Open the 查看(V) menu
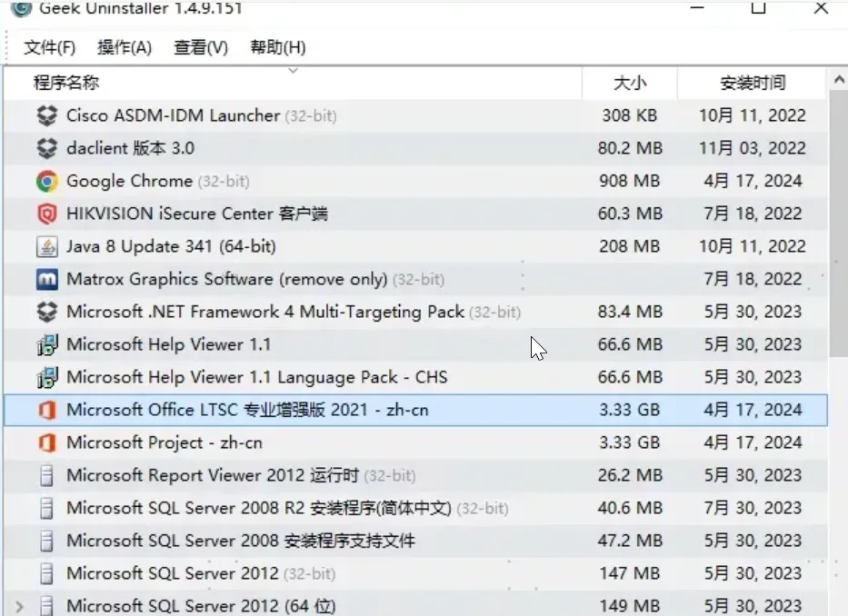Image resolution: width=848 pixels, height=616 pixels. [x=201, y=47]
